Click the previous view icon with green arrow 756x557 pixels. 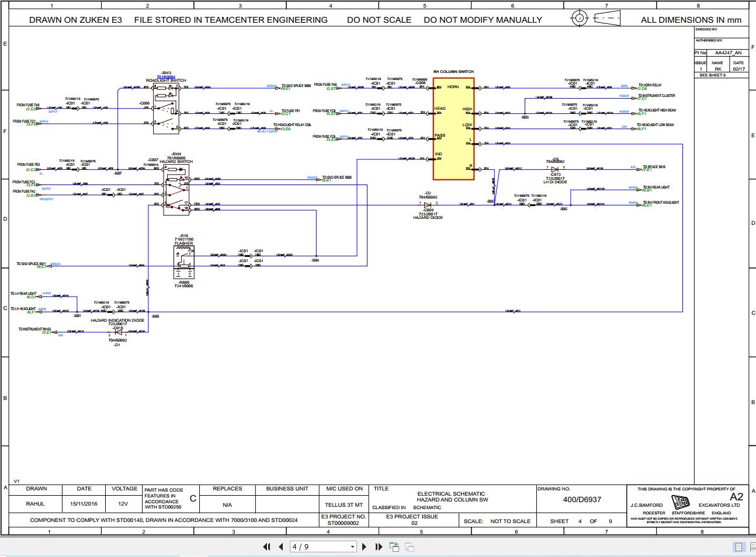[x=393, y=546]
